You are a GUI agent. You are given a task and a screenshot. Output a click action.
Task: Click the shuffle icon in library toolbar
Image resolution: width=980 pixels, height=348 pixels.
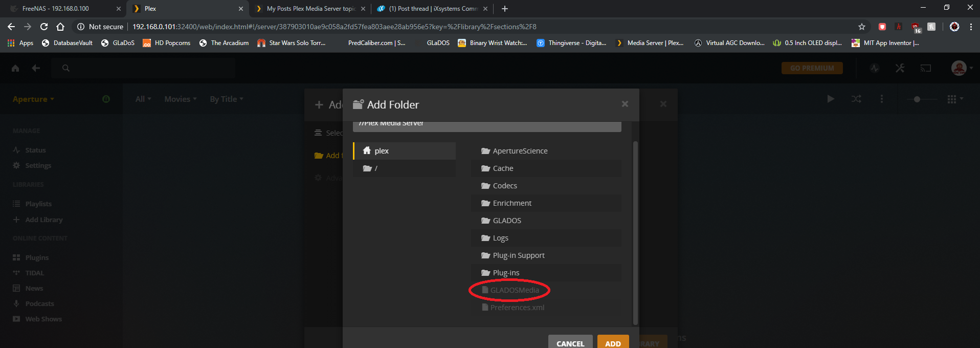click(856, 99)
